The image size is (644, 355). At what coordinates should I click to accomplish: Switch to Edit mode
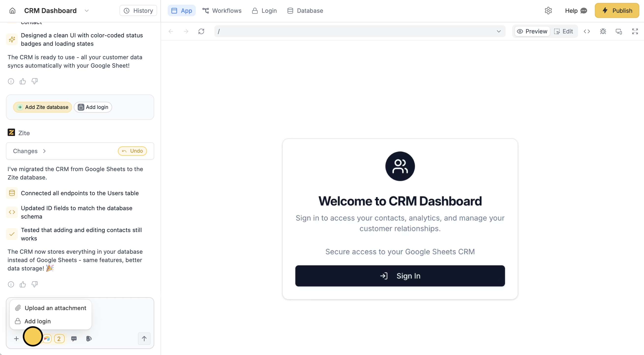(564, 31)
